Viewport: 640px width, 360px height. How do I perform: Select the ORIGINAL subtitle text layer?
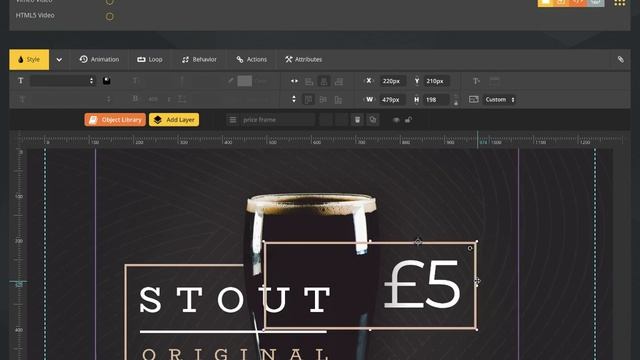coord(236,353)
